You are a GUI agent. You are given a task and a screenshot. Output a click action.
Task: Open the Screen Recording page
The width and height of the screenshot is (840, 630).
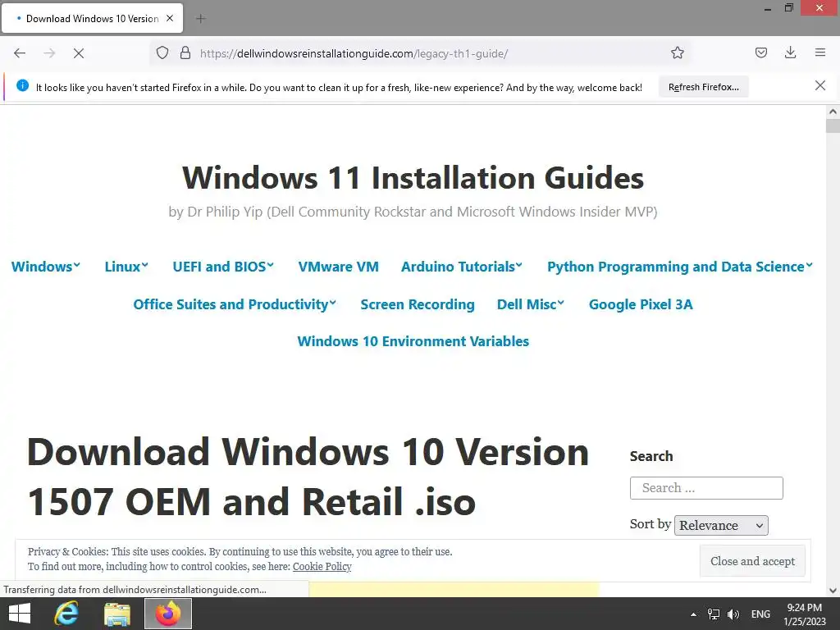pos(418,304)
